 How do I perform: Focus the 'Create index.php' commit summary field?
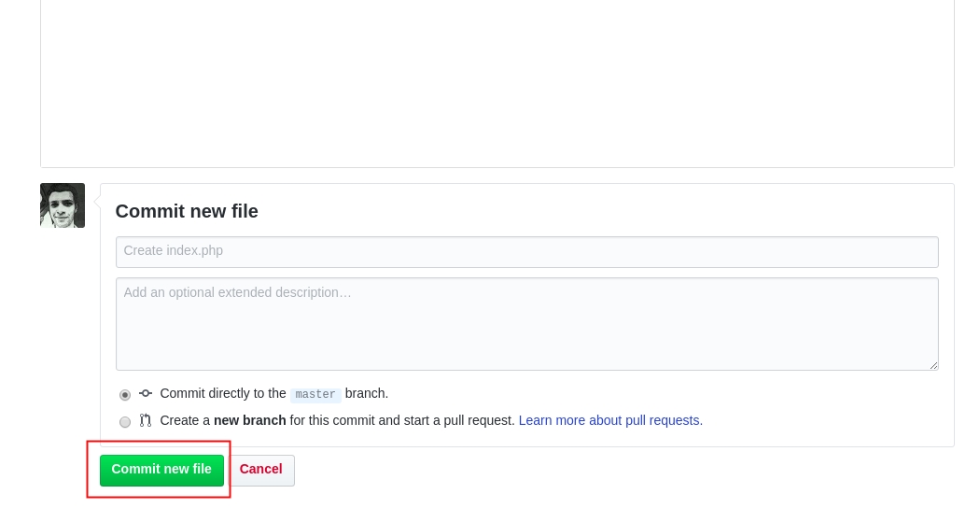point(526,251)
